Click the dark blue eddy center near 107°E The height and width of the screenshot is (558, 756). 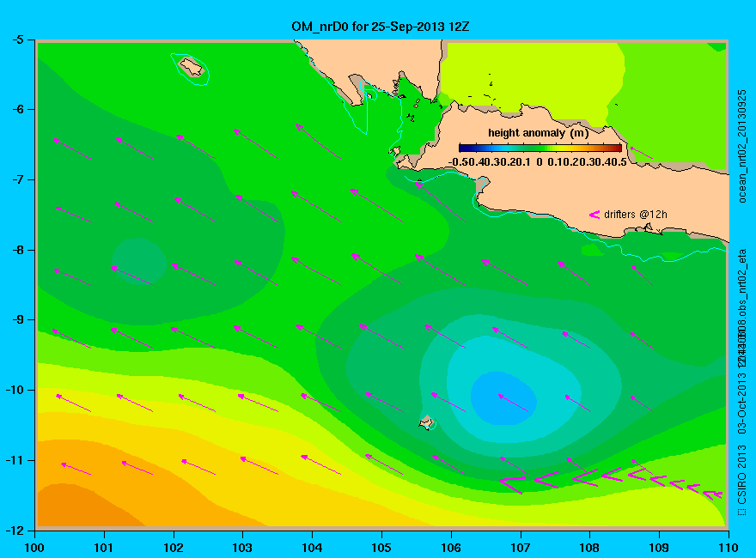click(x=503, y=398)
